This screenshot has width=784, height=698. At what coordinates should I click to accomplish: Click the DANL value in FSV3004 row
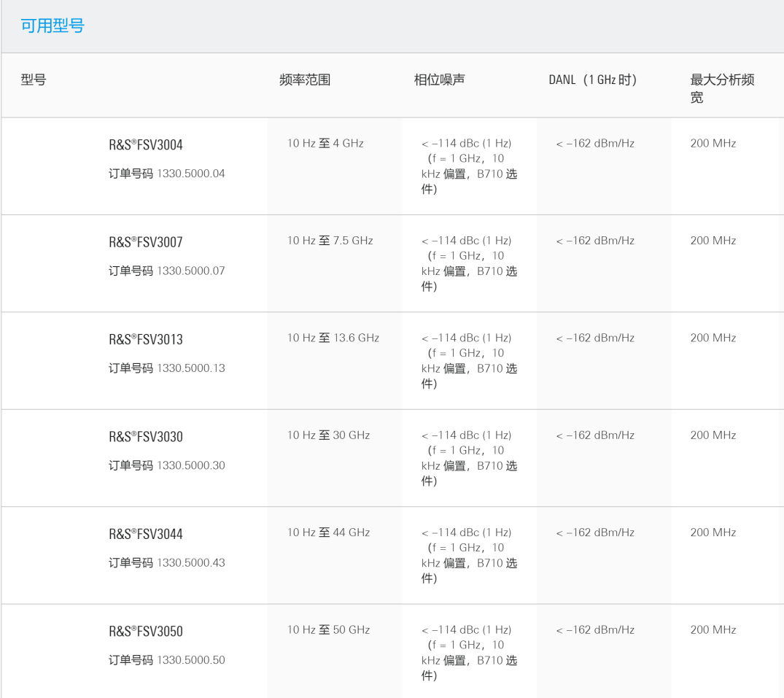point(595,144)
